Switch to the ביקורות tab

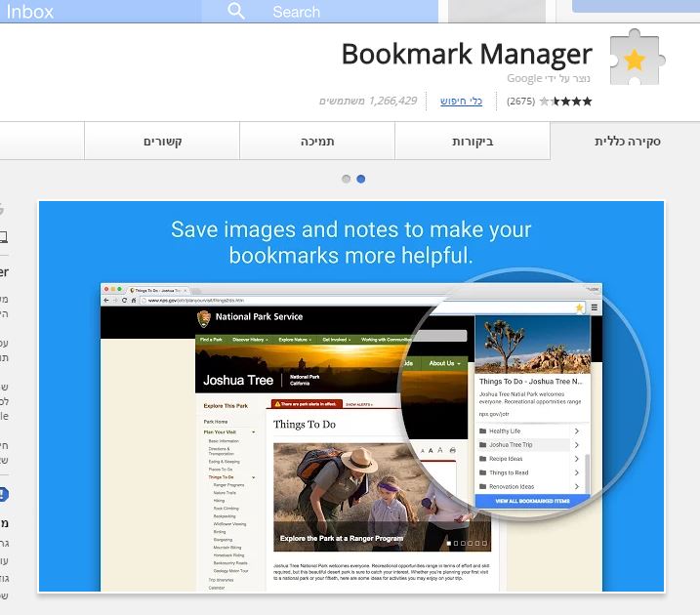(473, 141)
